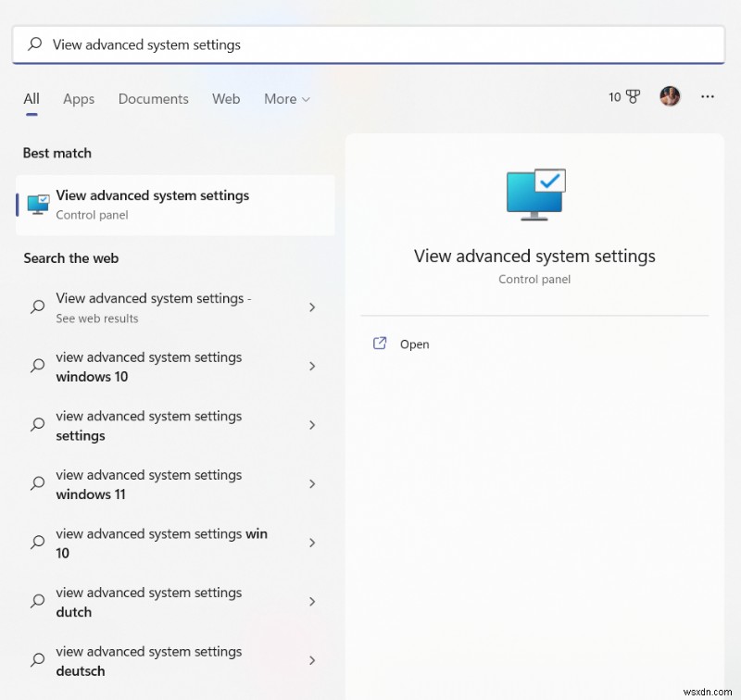Image resolution: width=741 pixels, height=700 pixels.
Task: Select 'view advanced system settings win 10' suggestion
Action: (x=175, y=543)
